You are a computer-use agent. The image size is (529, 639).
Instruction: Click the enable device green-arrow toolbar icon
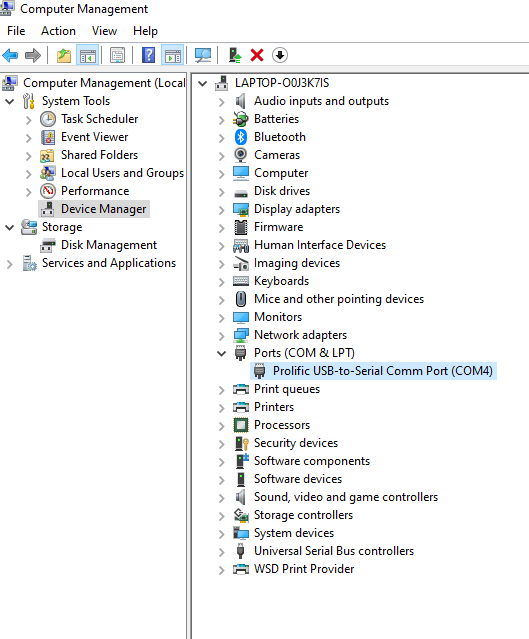point(235,55)
